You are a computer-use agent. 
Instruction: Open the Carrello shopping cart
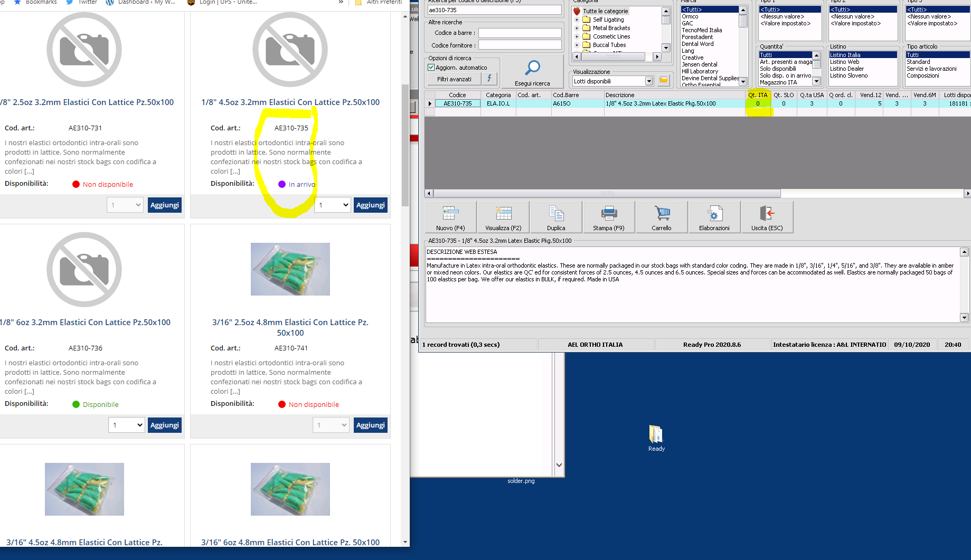click(662, 217)
